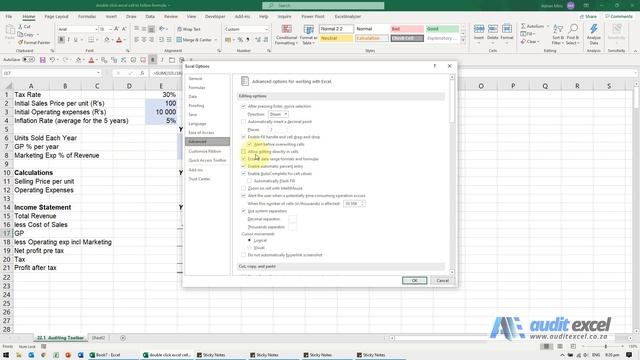Click the Sort & Filter icon
This screenshot has height=360, width=640.
pos(558,29)
